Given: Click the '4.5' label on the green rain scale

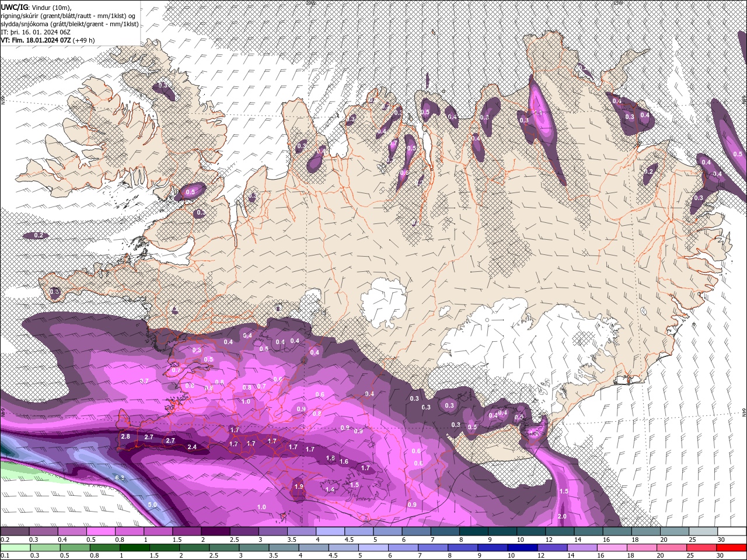Looking at the screenshot, I should pyautogui.click(x=333, y=556).
